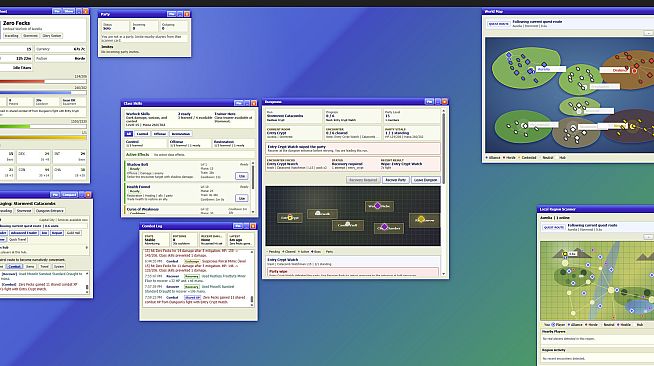This screenshot has width=654, height=366.
Task: Select the Aurelia hub marker on World Map
Action: click(x=531, y=71)
